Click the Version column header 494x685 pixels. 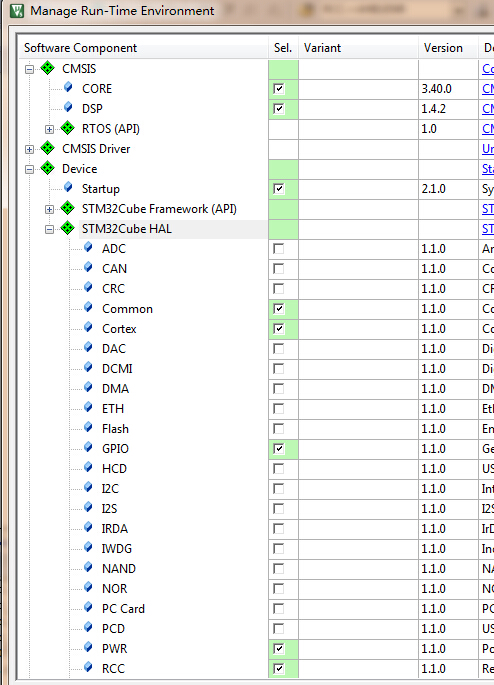pos(448,48)
